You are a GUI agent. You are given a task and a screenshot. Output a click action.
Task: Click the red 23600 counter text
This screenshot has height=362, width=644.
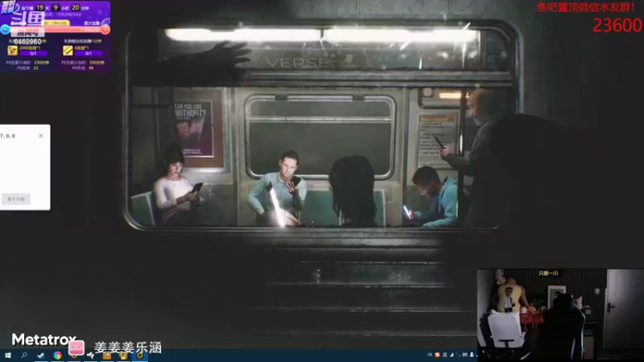coord(617,26)
